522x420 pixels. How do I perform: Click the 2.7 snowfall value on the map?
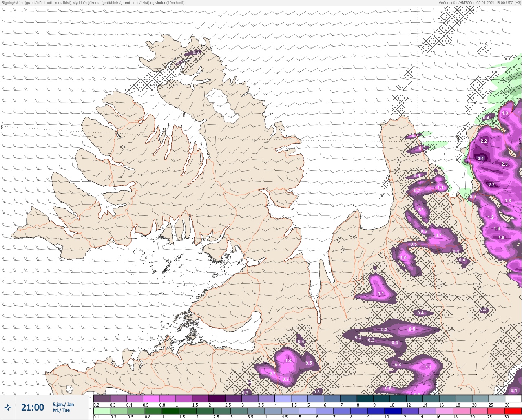pyautogui.click(x=491, y=185)
